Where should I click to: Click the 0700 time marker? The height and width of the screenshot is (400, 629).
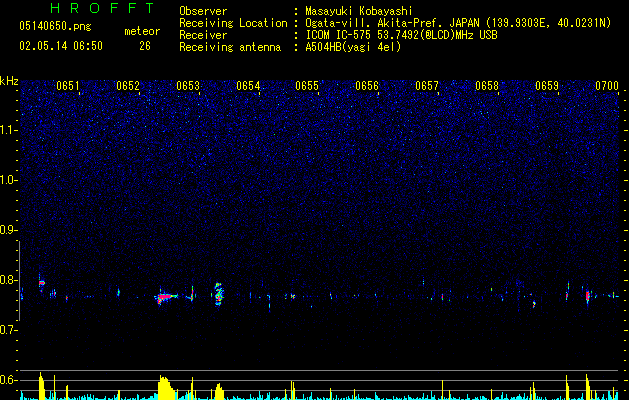607,86
